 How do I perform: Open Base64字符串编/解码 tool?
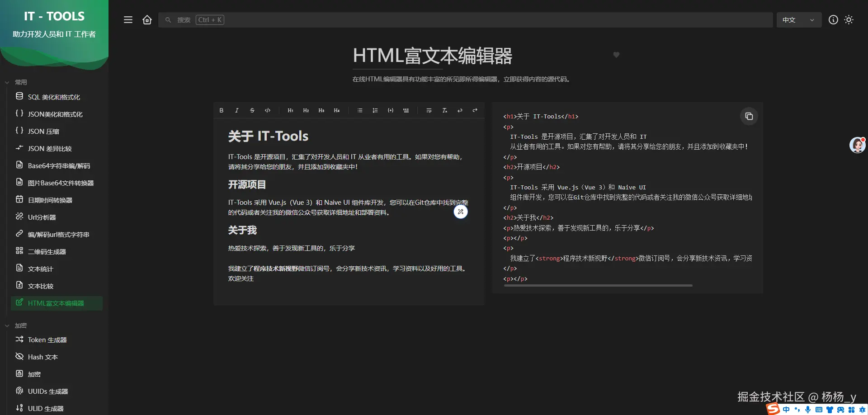[57, 165]
